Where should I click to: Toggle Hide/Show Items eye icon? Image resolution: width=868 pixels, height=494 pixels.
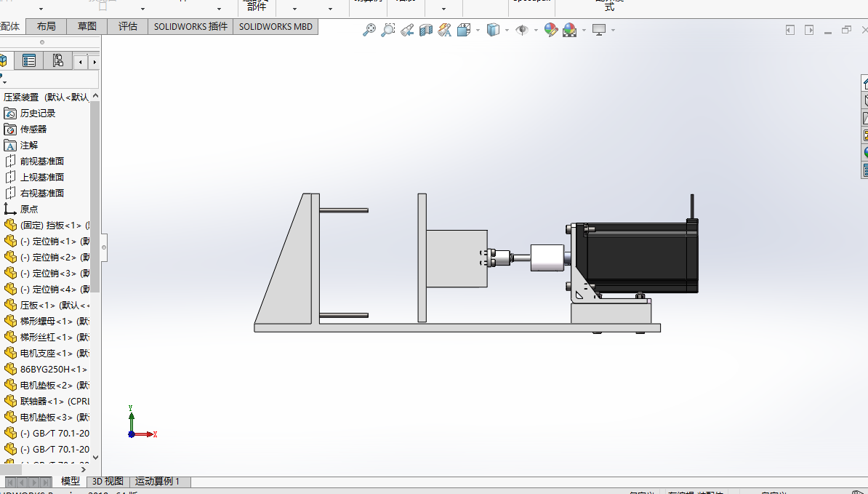pyautogui.click(x=521, y=30)
